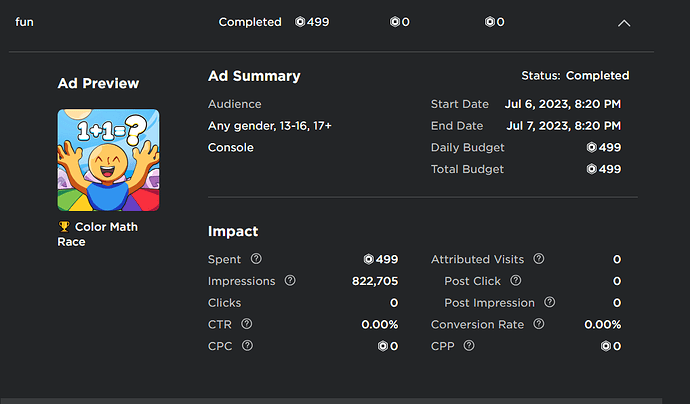
Task: Open the Attributed Visits help icon
Action: 539,259
